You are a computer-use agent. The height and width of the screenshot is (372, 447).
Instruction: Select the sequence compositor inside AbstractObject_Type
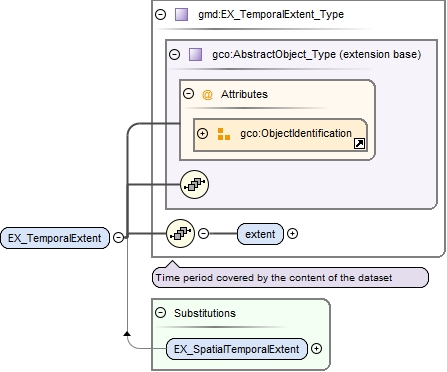click(x=195, y=184)
